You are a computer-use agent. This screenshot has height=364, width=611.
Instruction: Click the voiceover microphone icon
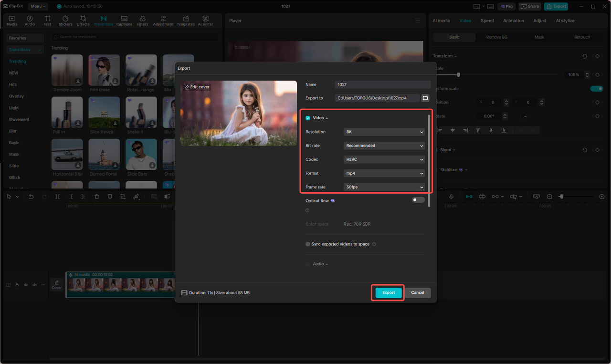(451, 196)
